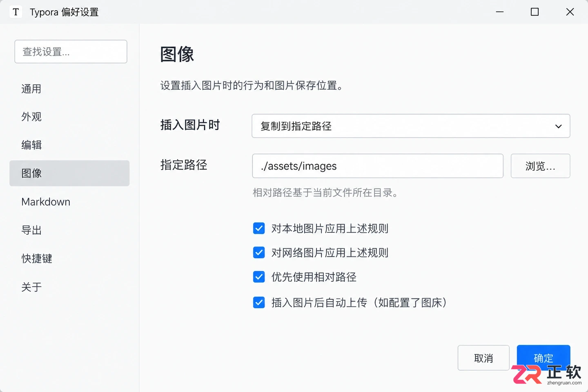Click the 指定路径 label
588x392 pixels.
184,165
